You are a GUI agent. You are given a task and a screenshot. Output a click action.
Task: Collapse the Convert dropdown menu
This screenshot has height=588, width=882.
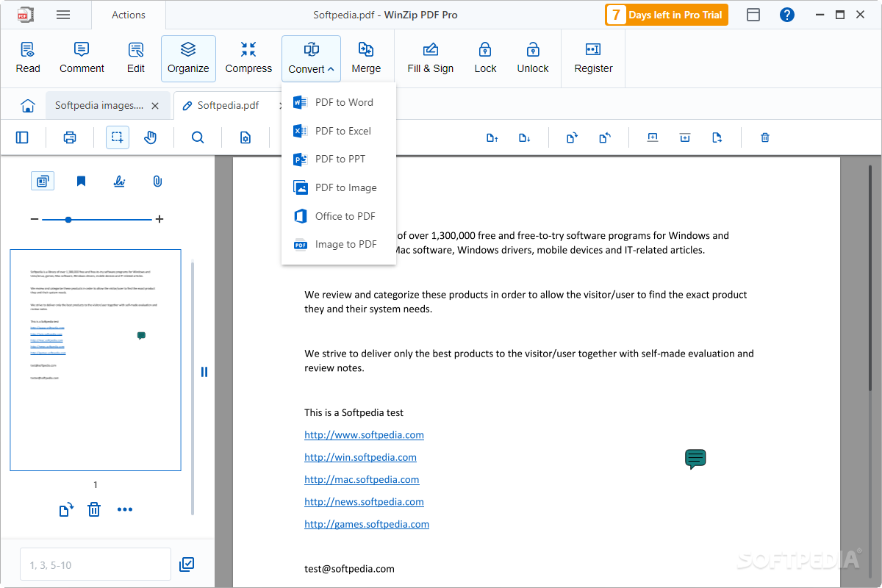coord(312,58)
